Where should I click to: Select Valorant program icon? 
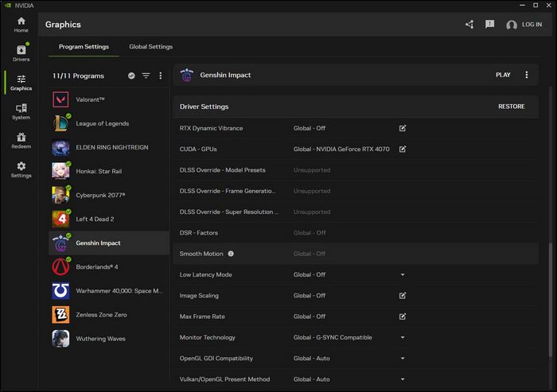point(60,99)
